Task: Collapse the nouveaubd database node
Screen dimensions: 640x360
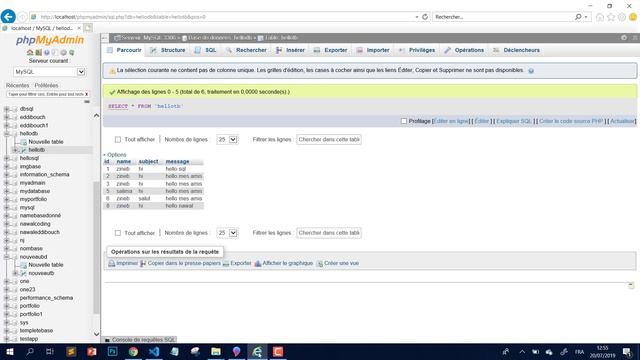Action: 6,257
